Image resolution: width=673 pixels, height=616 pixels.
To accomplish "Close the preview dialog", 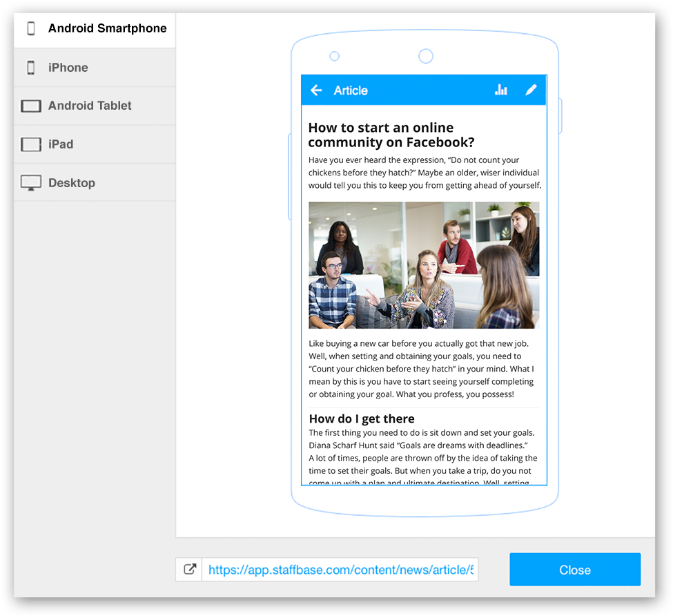I will (575, 569).
